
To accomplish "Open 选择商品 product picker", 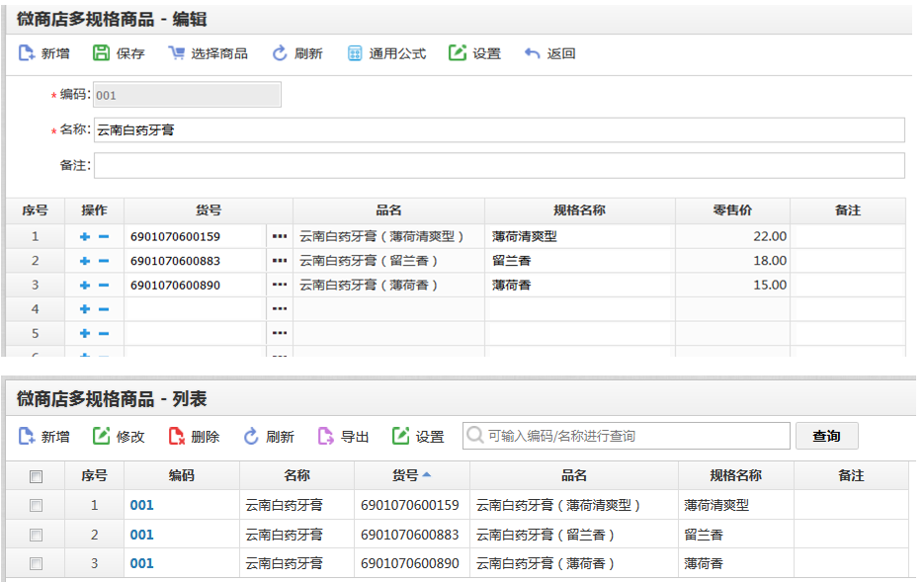I will click(x=208, y=53).
